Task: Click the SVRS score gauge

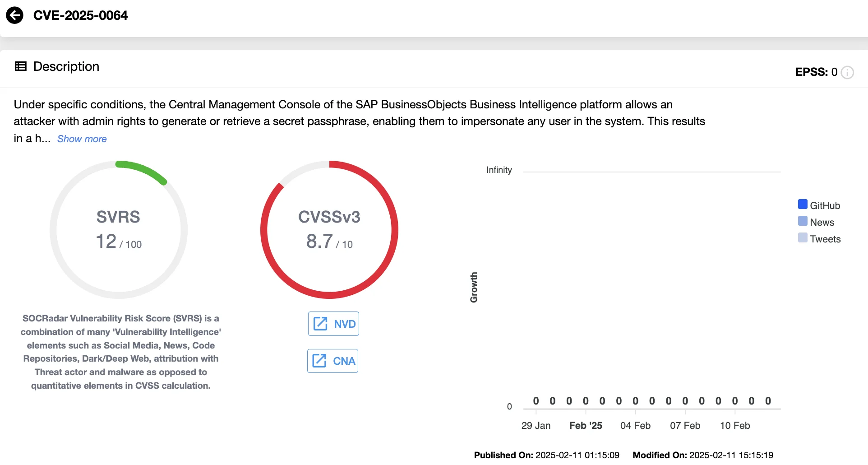Action: (x=119, y=230)
